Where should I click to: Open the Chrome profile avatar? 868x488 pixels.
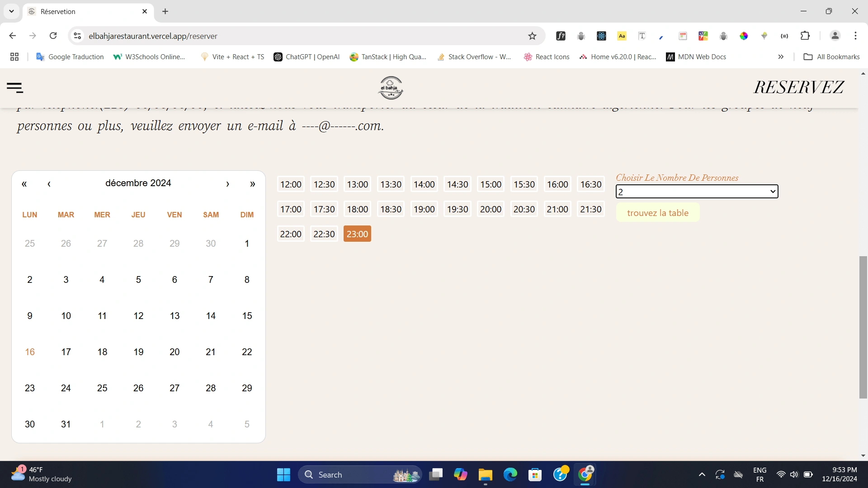(835, 36)
